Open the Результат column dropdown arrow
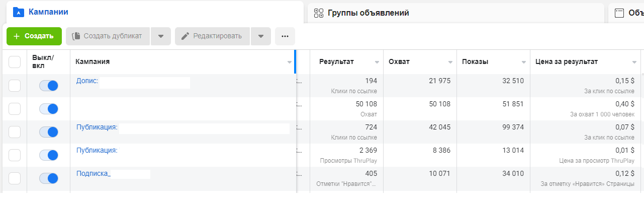 tap(377, 62)
